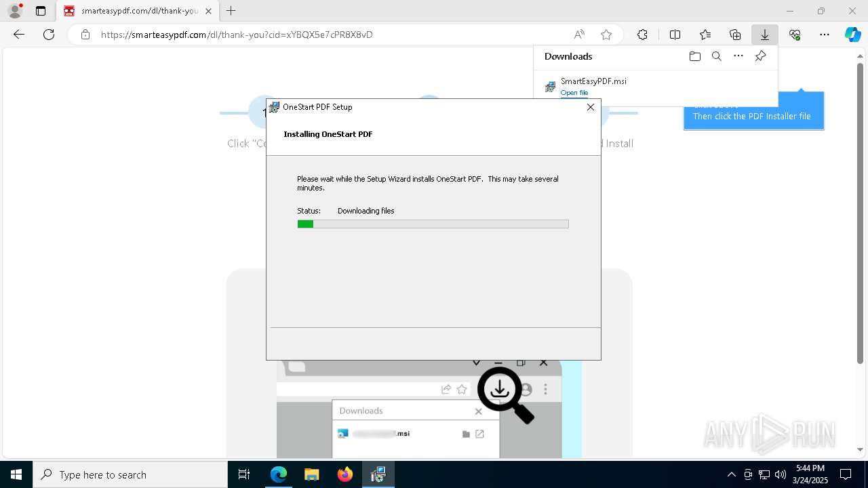This screenshot has height=488, width=868.
Task: Toggle split screen view
Action: (x=675, y=35)
